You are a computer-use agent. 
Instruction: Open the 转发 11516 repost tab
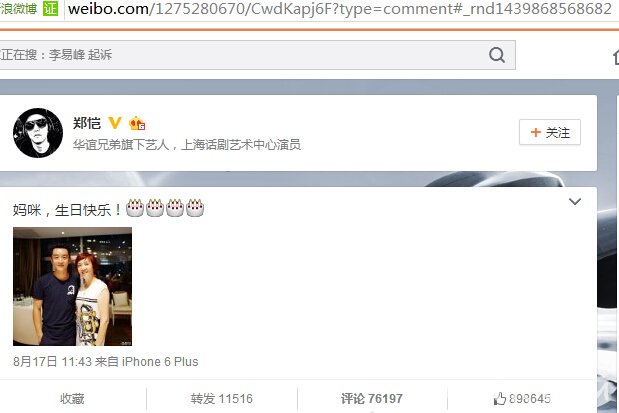pos(221,398)
